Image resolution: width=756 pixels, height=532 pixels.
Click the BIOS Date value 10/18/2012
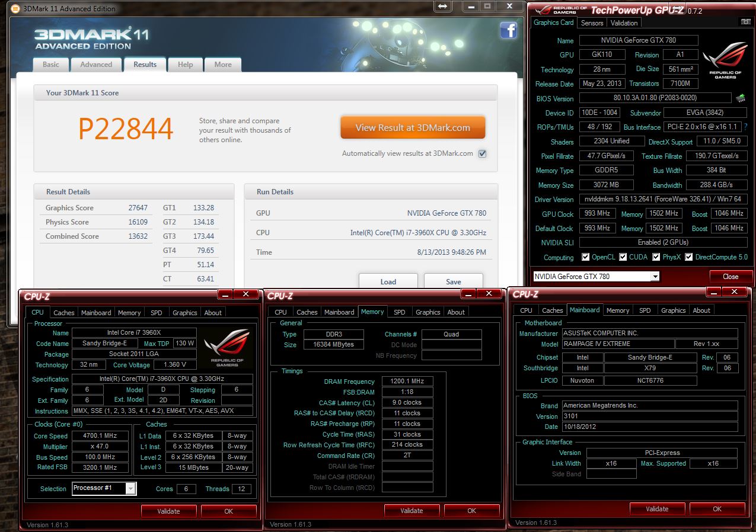[649, 427]
